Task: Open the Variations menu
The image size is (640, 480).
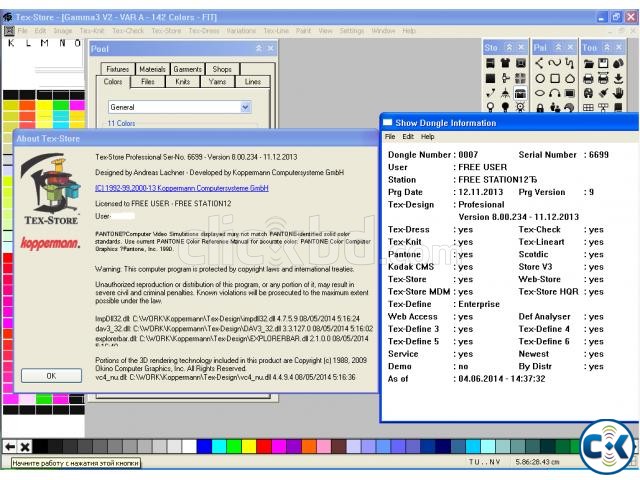Action: [x=241, y=31]
